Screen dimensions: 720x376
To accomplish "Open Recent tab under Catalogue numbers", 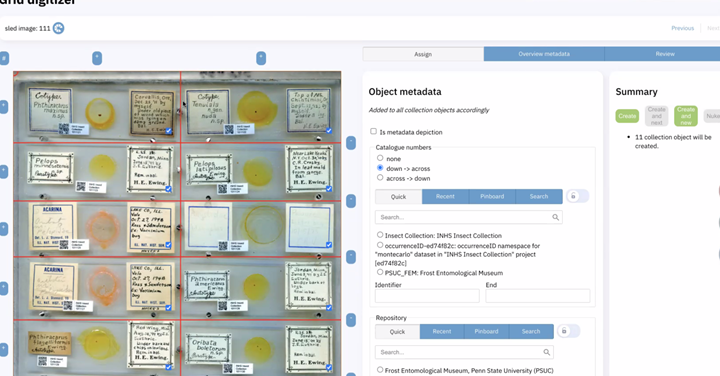I will [445, 196].
